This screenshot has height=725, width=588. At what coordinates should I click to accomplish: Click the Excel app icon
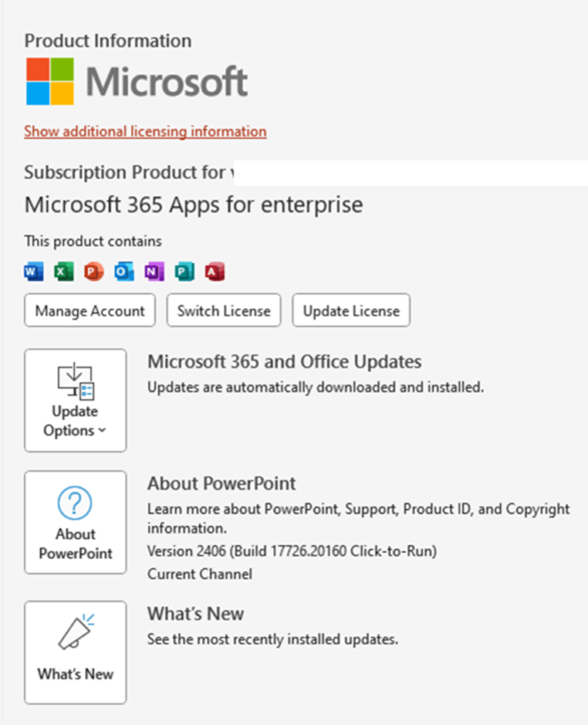pyautogui.click(x=64, y=272)
